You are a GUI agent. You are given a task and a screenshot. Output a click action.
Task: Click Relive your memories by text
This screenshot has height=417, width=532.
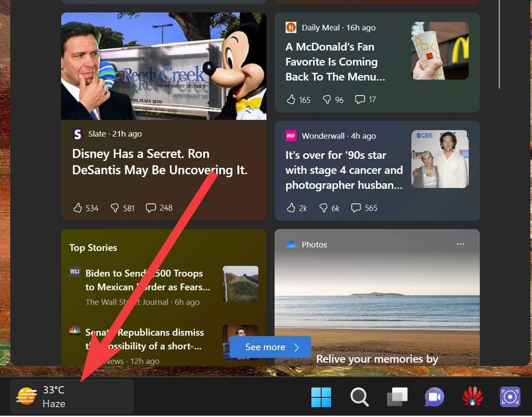point(377,359)
